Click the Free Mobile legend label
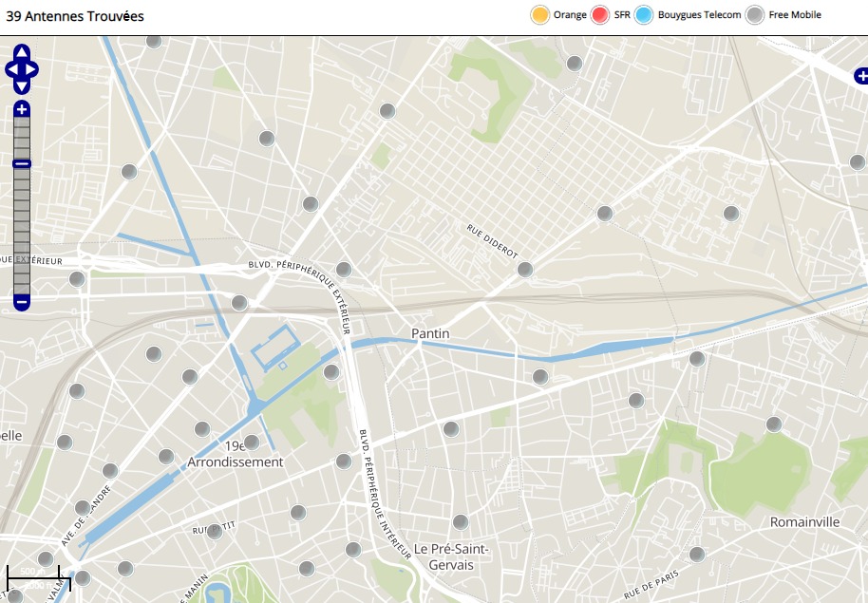 (x=795, y=15)
